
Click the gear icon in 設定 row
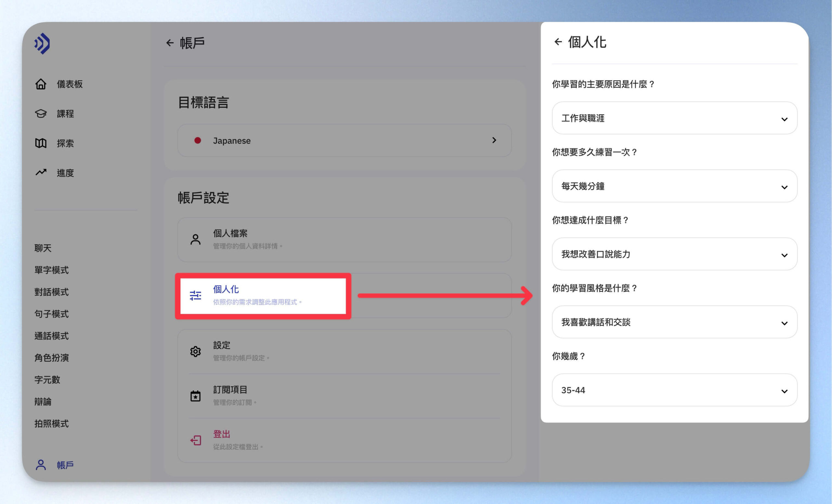click(195, 351)
